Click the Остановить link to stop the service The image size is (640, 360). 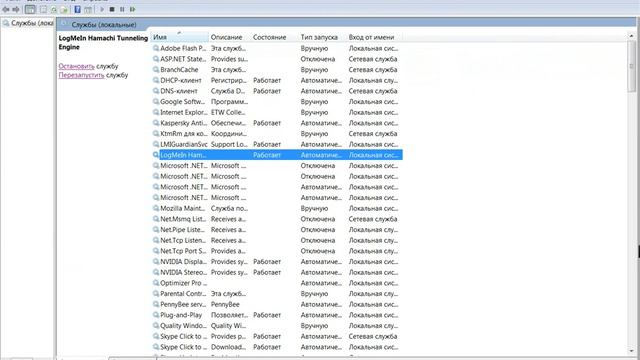coord(76,66)
